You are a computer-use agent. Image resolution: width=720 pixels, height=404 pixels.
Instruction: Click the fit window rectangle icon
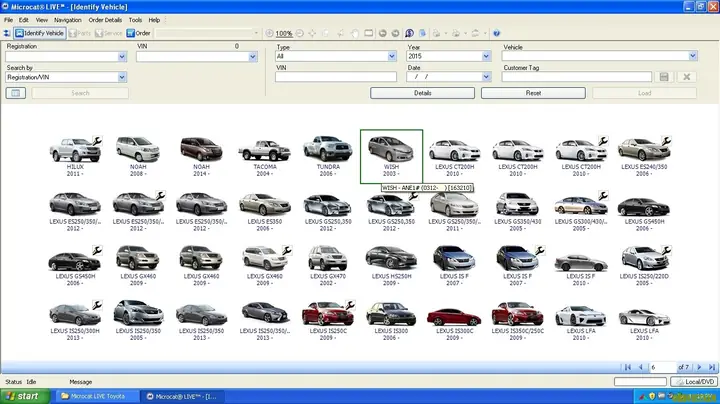pyautogui.click(x=369, y=33)
